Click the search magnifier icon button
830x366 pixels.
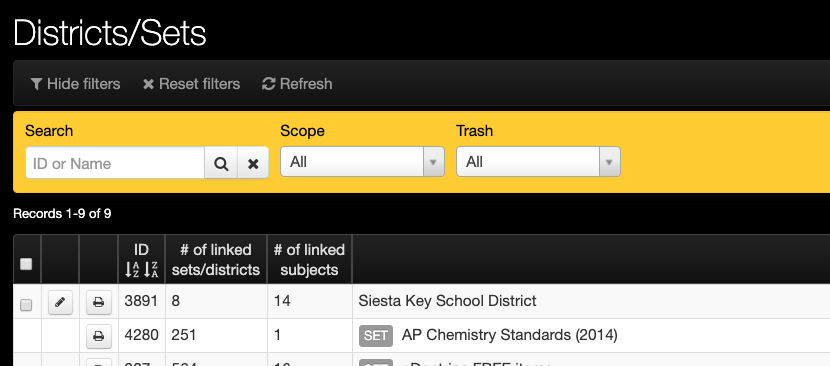[x=221, y=163]
